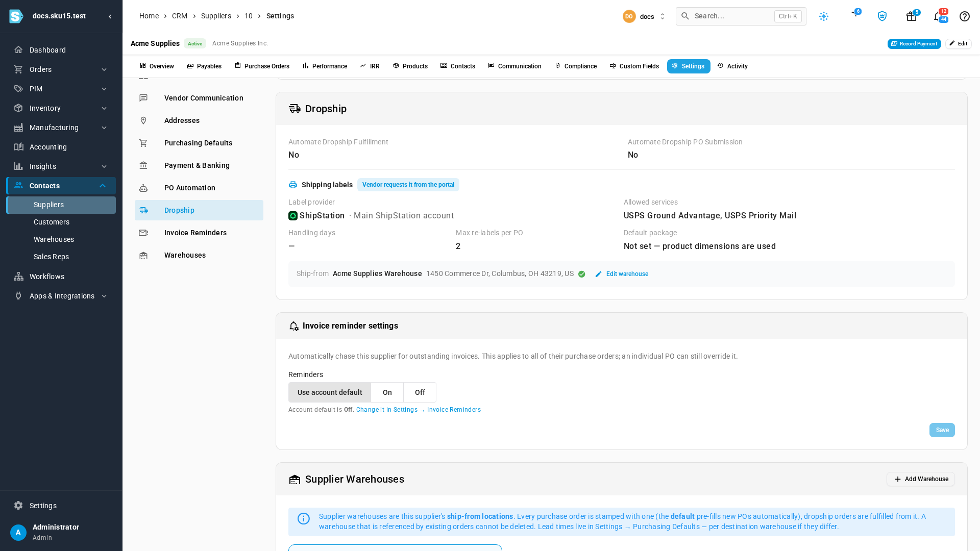Click the info icon in warehouse notice
Image resolution: width=980 pixels, height=551 pixels.
click(x=304, y=519)
